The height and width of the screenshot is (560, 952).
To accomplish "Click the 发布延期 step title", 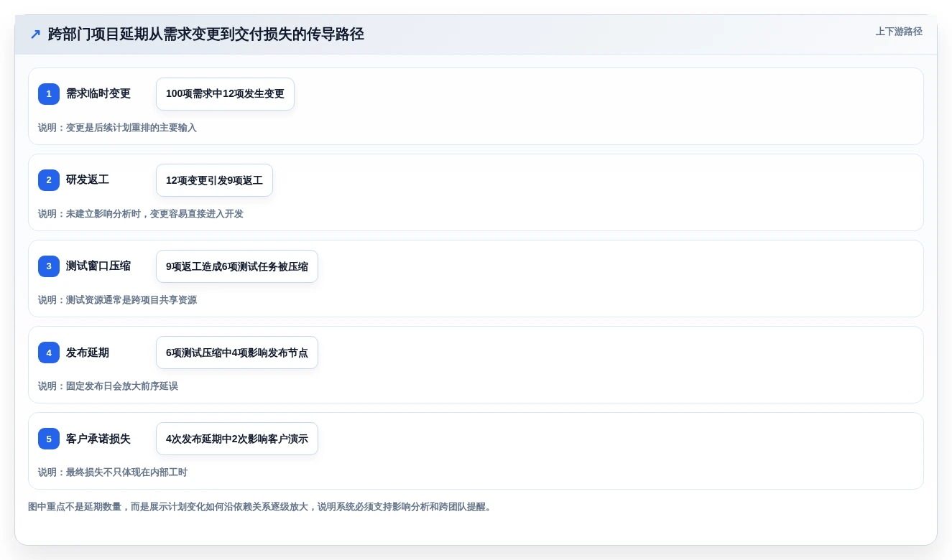I will [x=88, y=353].
